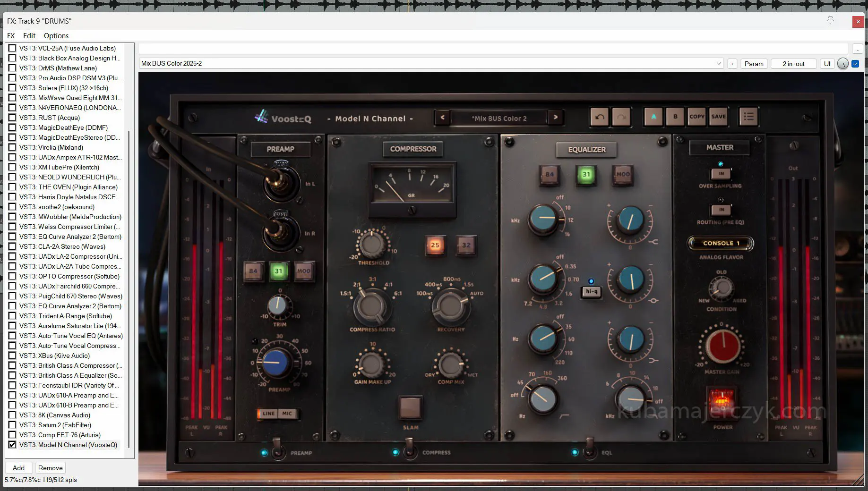Open the Options menu
868x491 pixels.
tap(56, 36)
